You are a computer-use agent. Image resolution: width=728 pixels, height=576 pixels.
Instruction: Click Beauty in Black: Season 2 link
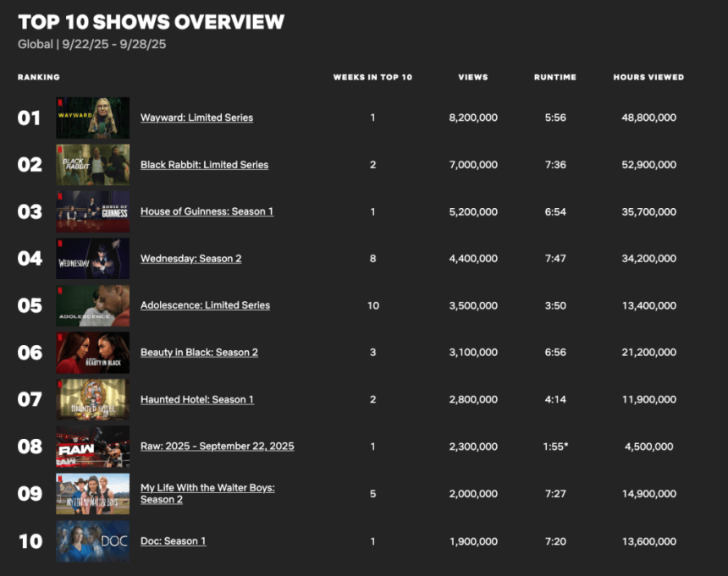[199, 352]
